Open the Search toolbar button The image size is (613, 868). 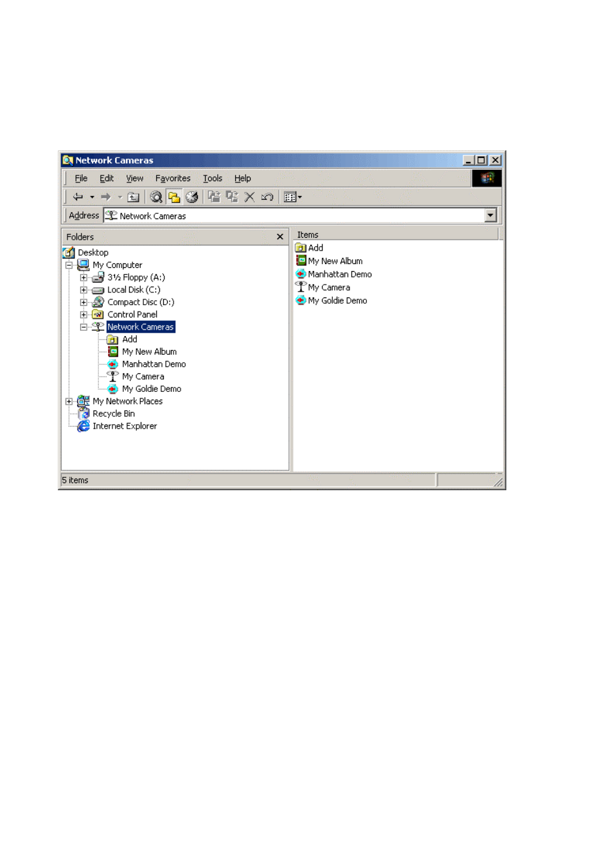point(156,197)
